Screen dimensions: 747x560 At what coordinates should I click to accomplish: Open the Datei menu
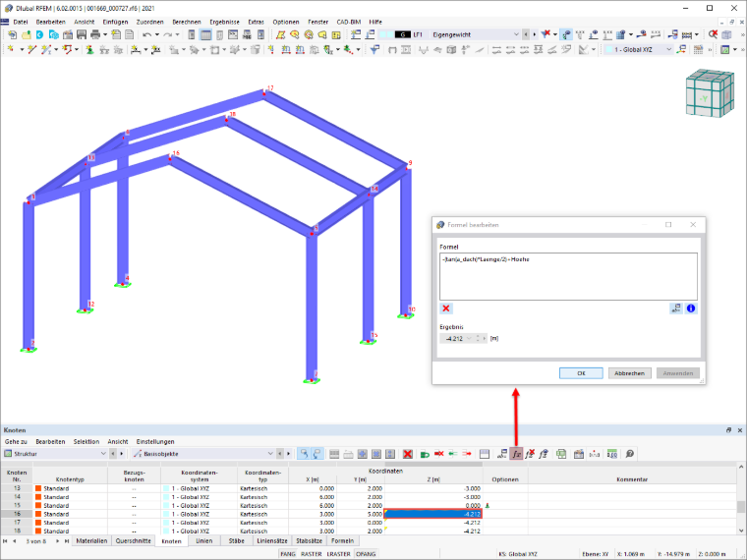[20, 22]
